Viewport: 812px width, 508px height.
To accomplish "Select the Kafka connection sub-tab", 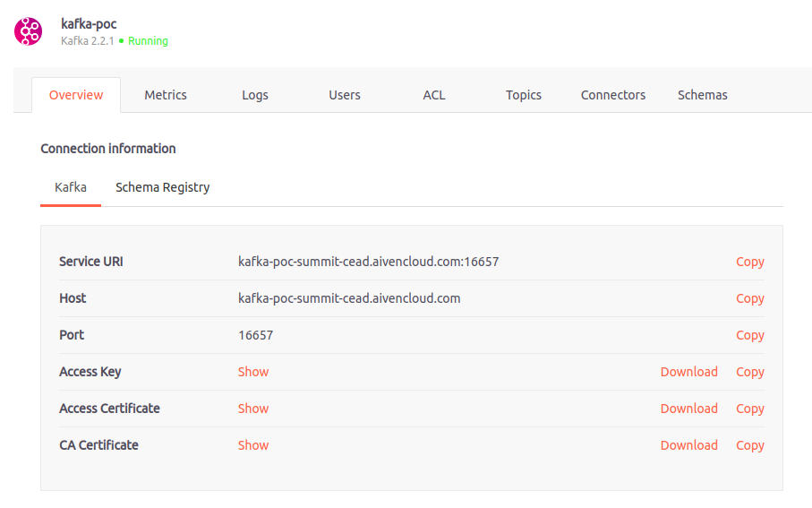I will (71, 187).
